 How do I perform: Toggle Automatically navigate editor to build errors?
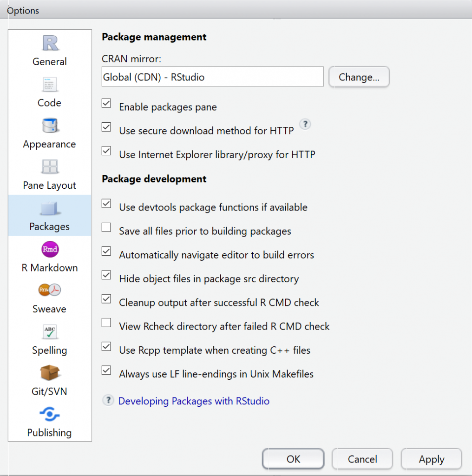point(106,251)
